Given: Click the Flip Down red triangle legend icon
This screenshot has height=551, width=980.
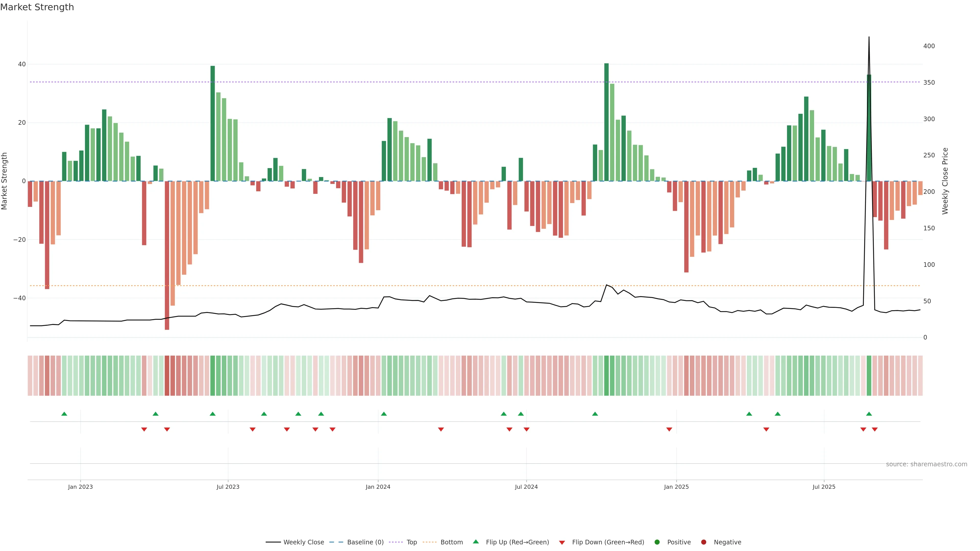Looking at the screenshot, I should 562,543.
